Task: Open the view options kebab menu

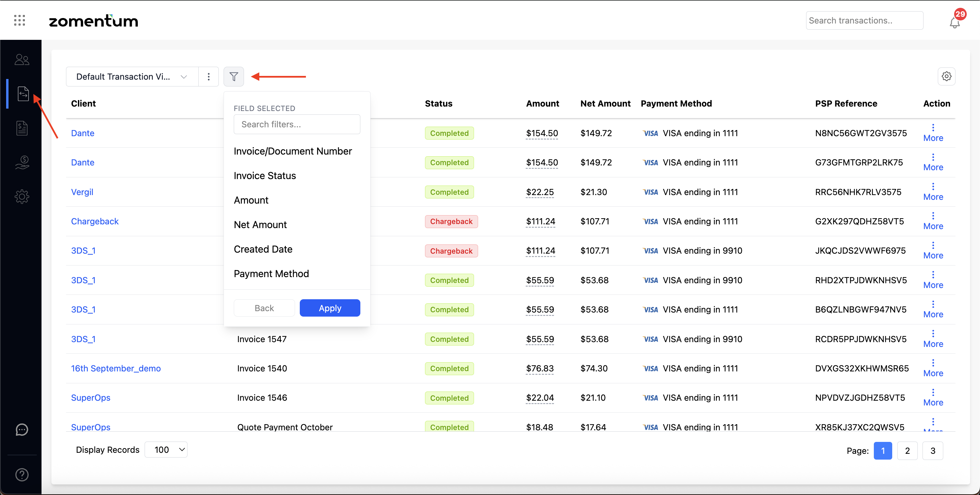Action: tap(209, 77)
